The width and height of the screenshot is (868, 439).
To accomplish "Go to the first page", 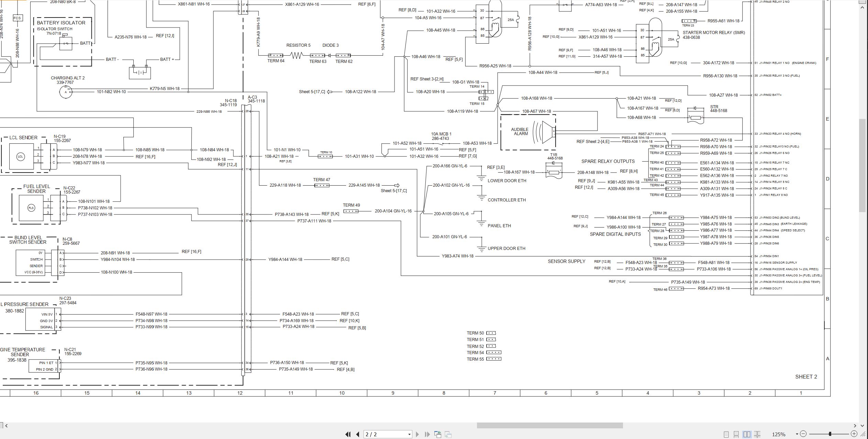I will pyautogui.click(x=348, y=434).
